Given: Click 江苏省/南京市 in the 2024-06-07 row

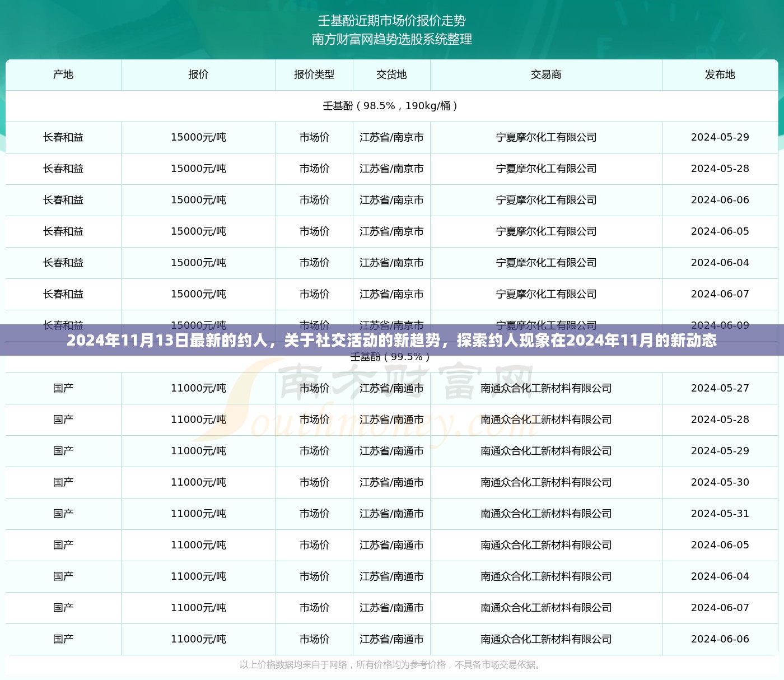Looking at the screenshot, I should click(x=391, y=294).
